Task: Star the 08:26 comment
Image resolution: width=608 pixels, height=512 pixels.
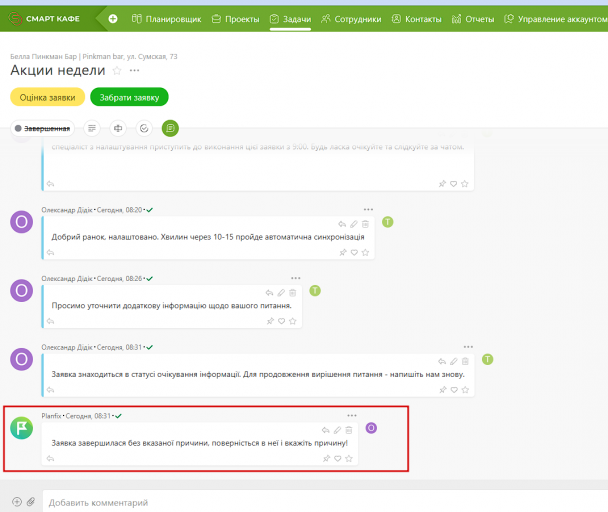Action: coord(293,321)
